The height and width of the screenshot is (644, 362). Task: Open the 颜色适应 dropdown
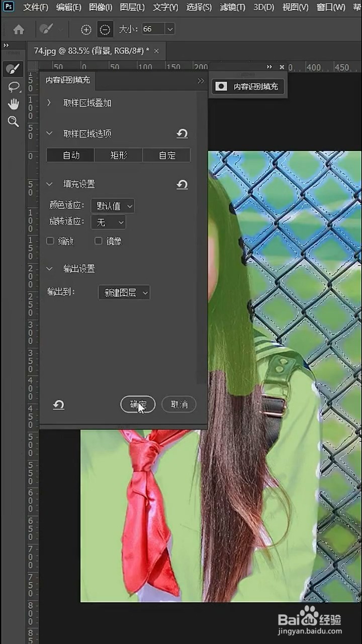point(113,206)
